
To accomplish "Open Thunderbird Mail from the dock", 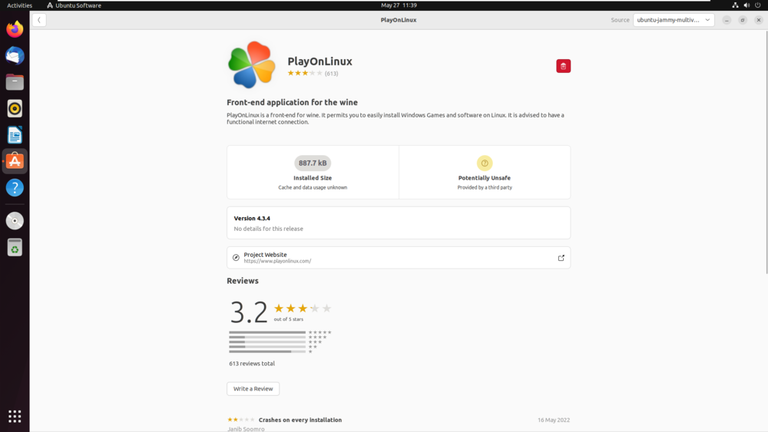I will (15, 56).
